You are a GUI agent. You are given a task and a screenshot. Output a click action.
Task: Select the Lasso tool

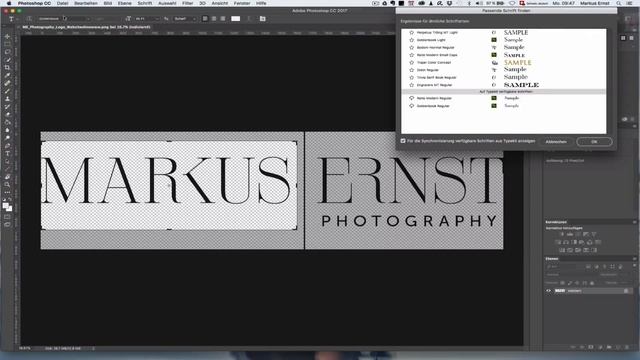point(7,52)
